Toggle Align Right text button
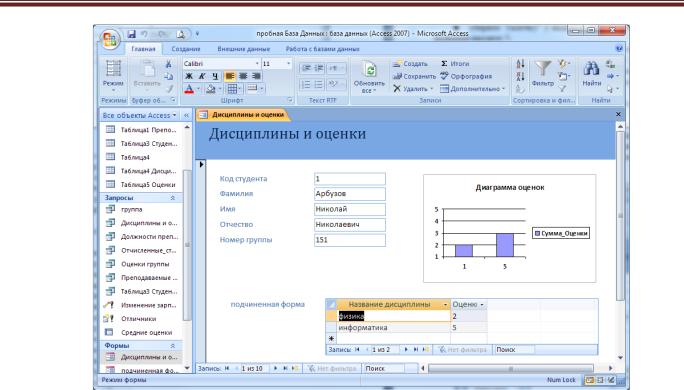 pos(256,76)
